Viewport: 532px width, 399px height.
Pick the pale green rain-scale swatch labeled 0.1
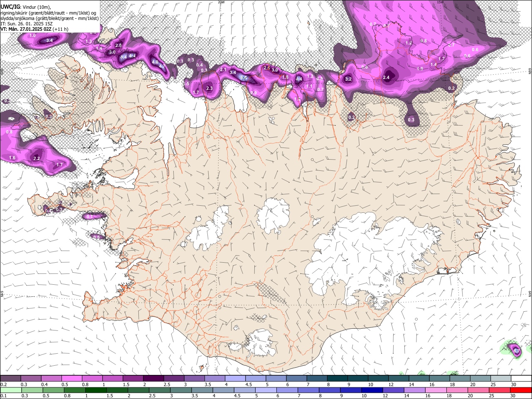click(10, 390)
